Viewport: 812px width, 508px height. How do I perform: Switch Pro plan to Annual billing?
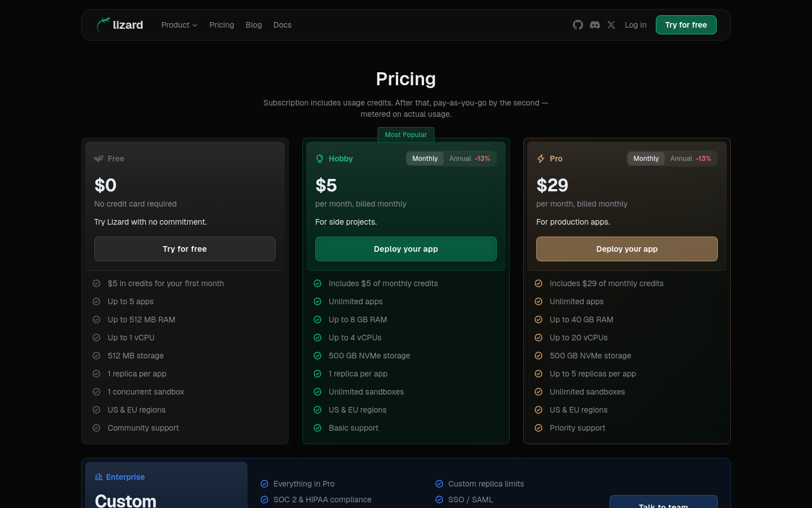(x=691, y=159)
